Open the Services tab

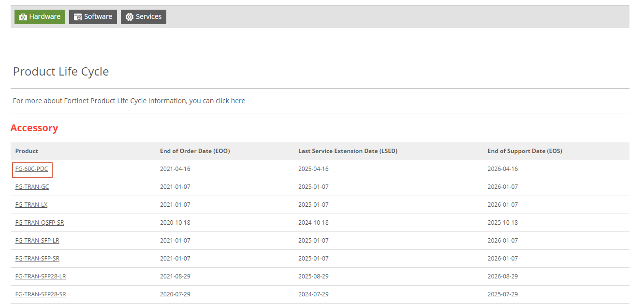tap(144, 16)
